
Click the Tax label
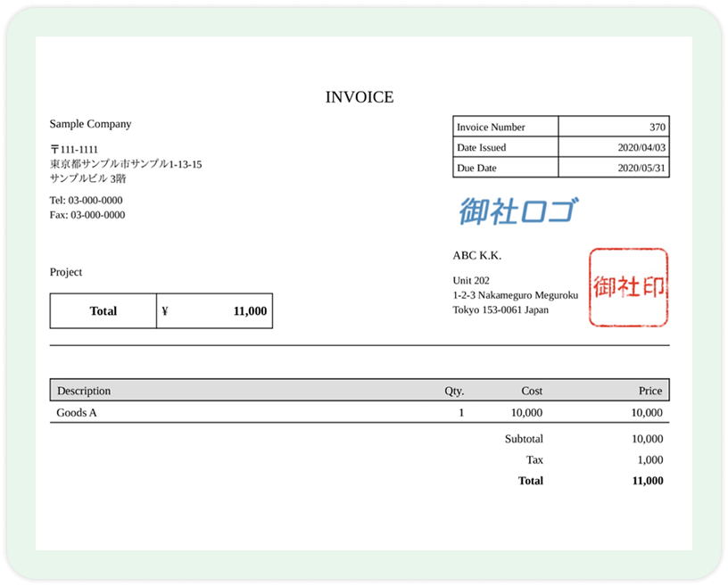click(534, 459)
